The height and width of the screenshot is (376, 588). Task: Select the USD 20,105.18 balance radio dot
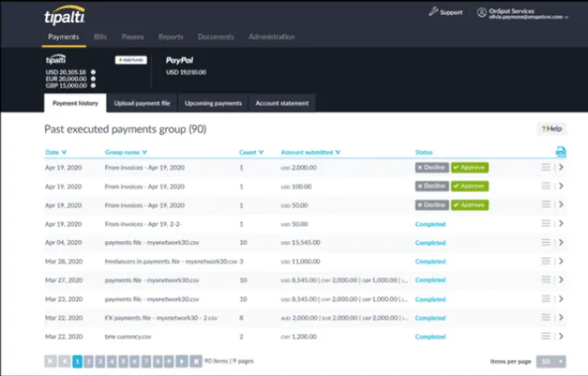click(95, 71)
